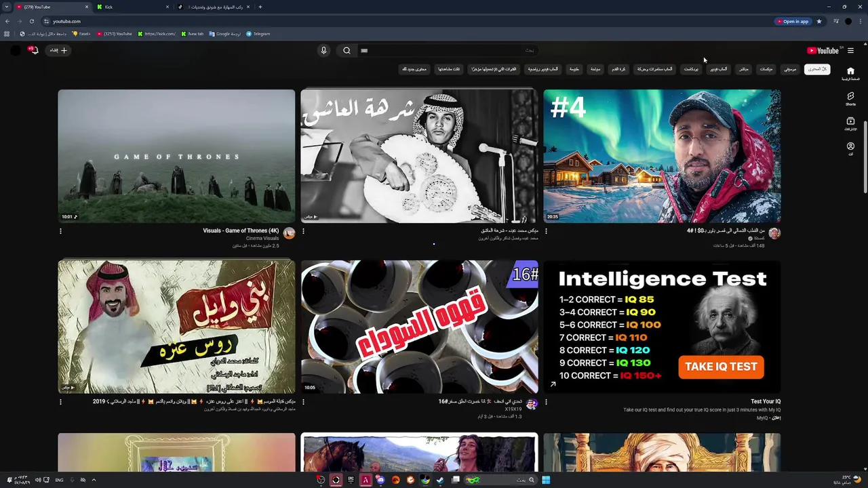Open options menu for 'شرهة العاشق' video

[303, 231]
